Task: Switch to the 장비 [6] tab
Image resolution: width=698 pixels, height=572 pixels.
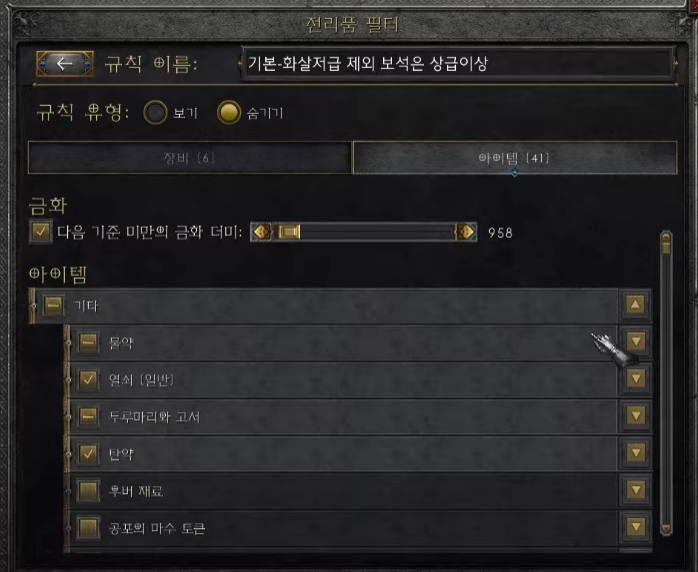Action: tap(190, 158)
